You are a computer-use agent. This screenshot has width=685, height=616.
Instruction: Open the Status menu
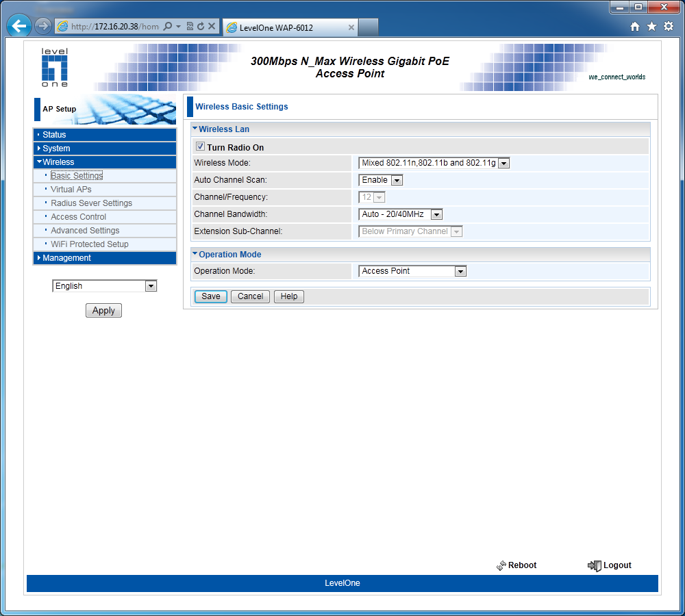[x=105, y=134]
